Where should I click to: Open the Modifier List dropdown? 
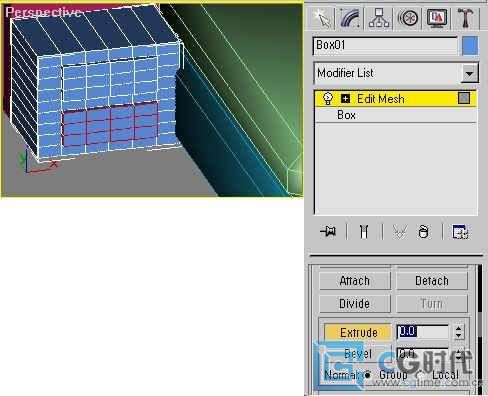[469, 73]
